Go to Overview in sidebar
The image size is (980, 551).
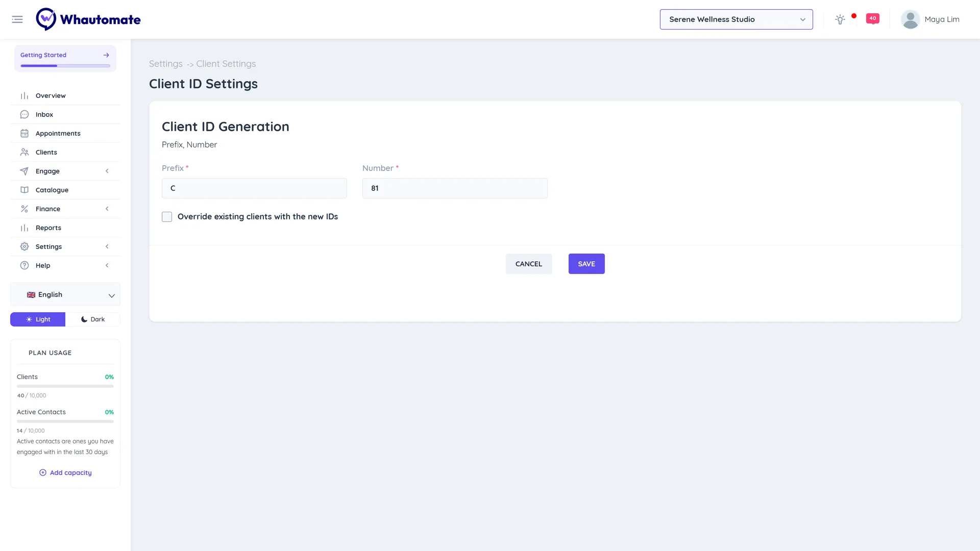65,96
